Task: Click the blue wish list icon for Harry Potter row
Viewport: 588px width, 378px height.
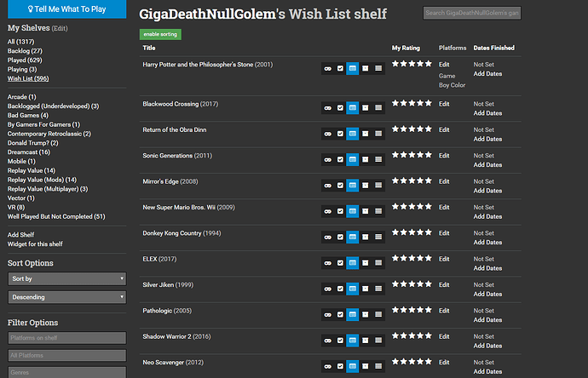Action: (x=353, y=69)
